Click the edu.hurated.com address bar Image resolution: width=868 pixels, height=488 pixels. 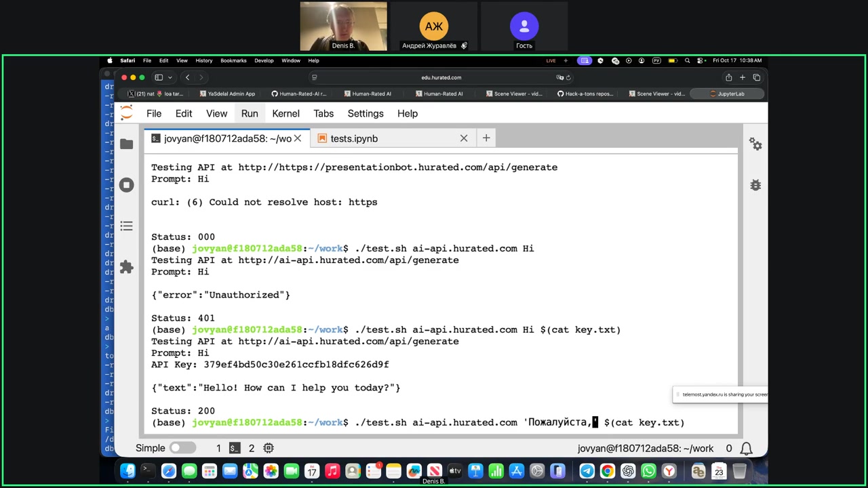441,77
